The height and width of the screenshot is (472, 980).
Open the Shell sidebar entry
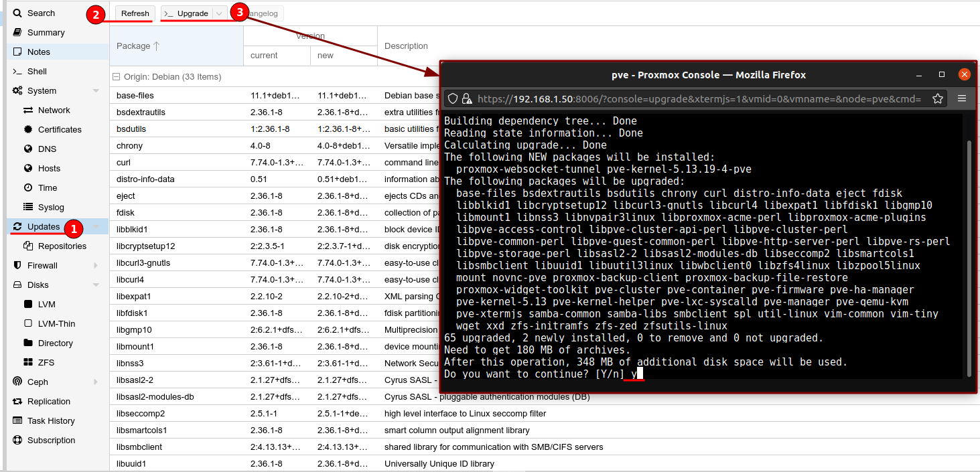tap(58, 72)
